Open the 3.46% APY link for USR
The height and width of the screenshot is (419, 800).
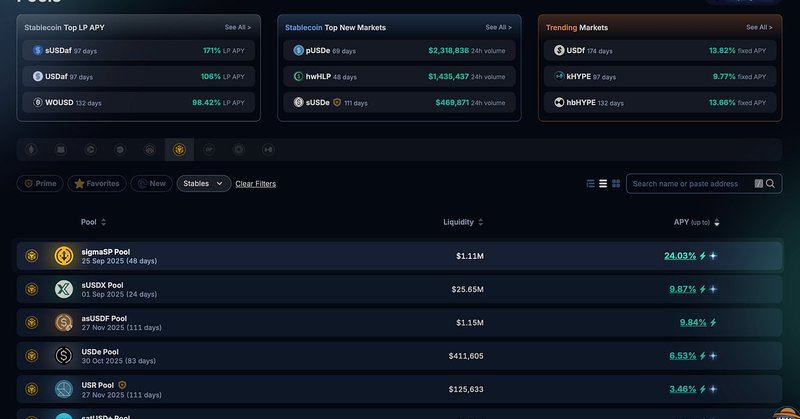point(683,389)
